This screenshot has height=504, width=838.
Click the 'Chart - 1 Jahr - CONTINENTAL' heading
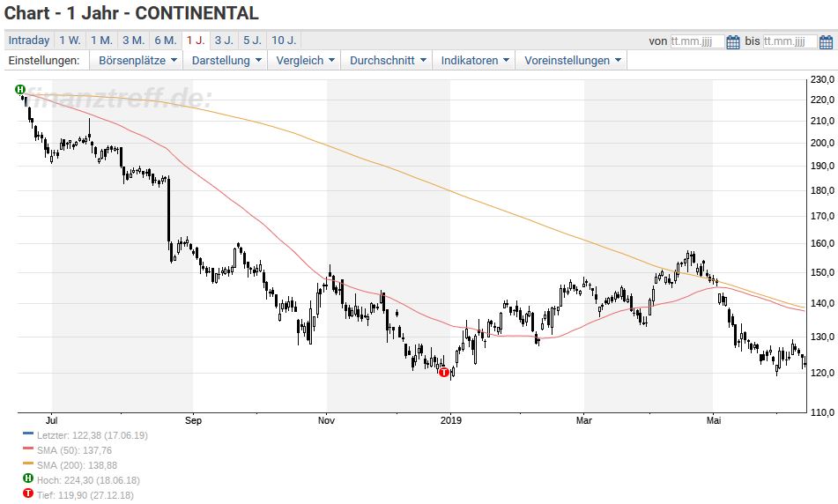pyautogui.click(x=131, y=13)
